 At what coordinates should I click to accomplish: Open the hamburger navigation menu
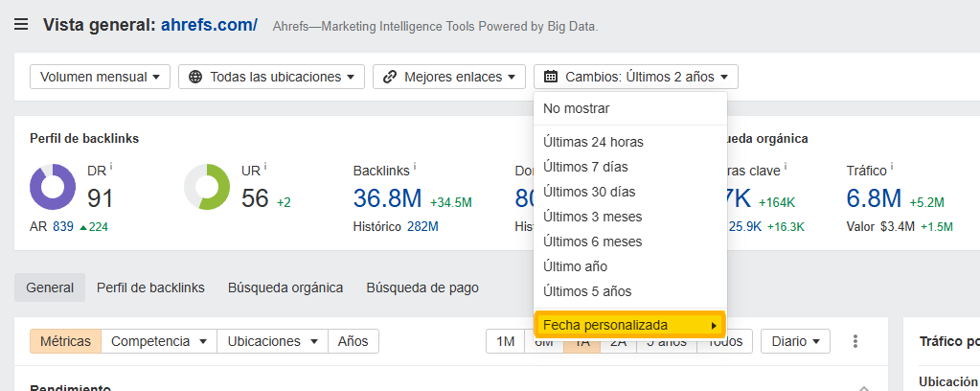pyautogui.click(x=21, y=25)
